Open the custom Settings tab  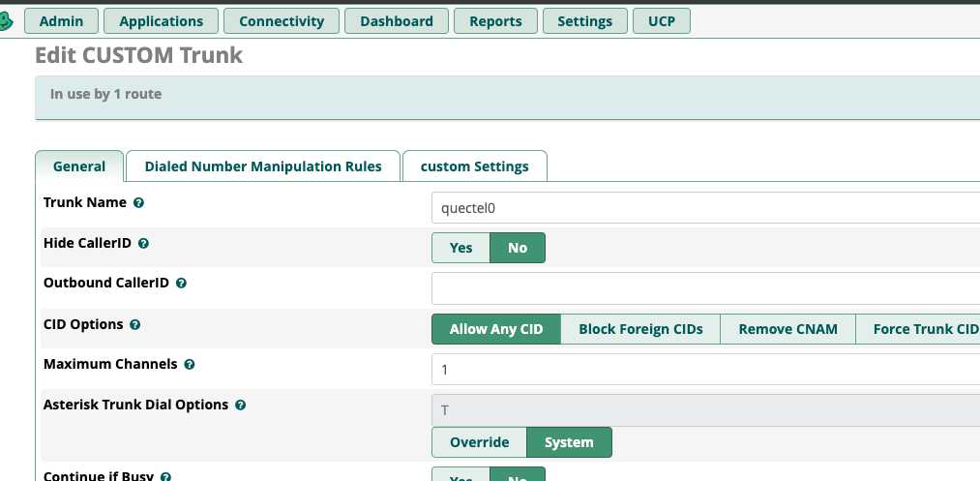pos(474,166)
